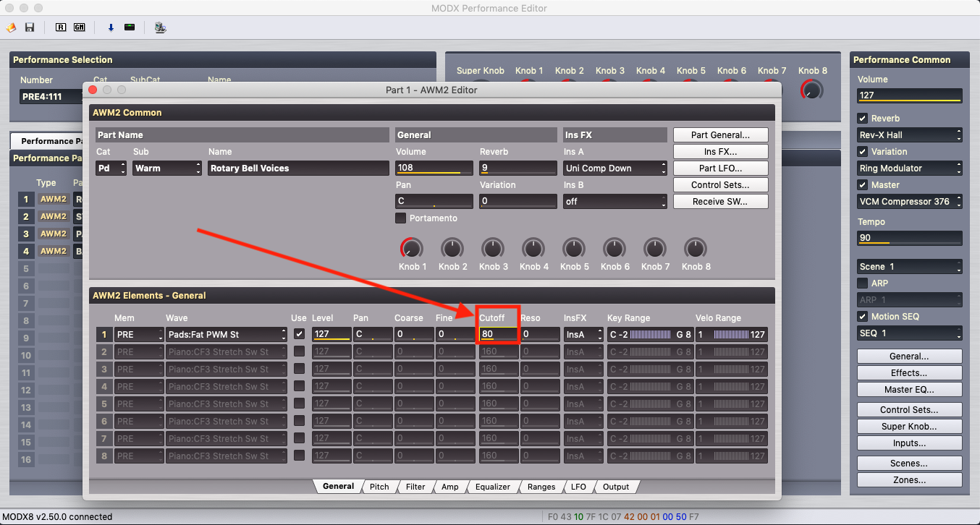
Task: Disable Variation in Performance Common
Action: click(x=863, y=152)
